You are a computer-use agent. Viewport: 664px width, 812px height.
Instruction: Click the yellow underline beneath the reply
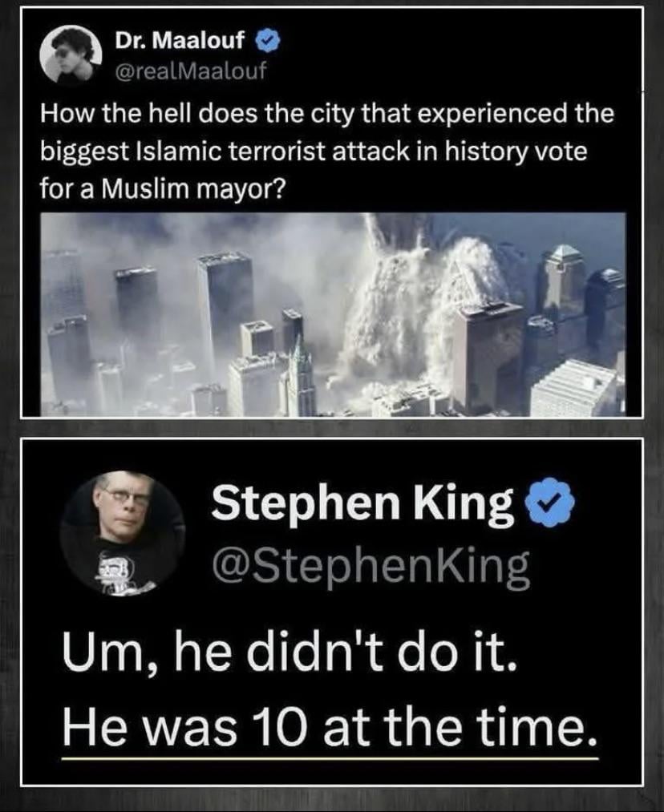[x=330, y=759]
